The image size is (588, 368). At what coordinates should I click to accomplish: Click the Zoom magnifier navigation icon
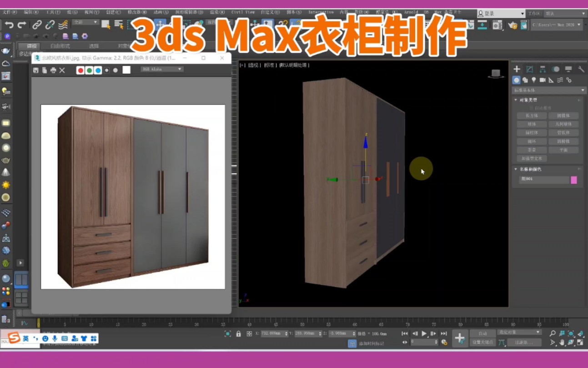(553, 333)
